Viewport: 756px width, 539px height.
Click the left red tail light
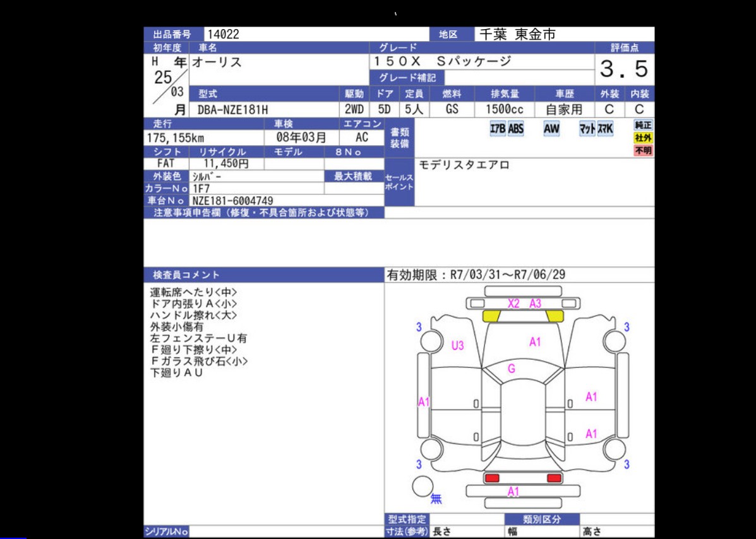tap(492, 478)
